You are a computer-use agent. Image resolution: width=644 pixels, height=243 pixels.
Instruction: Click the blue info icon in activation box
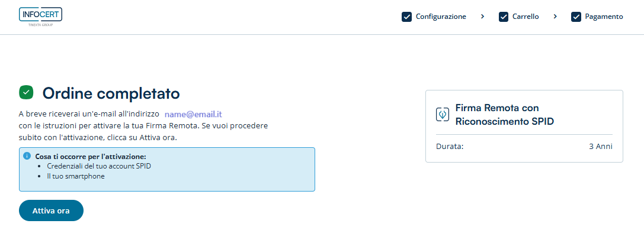point(27,156)
